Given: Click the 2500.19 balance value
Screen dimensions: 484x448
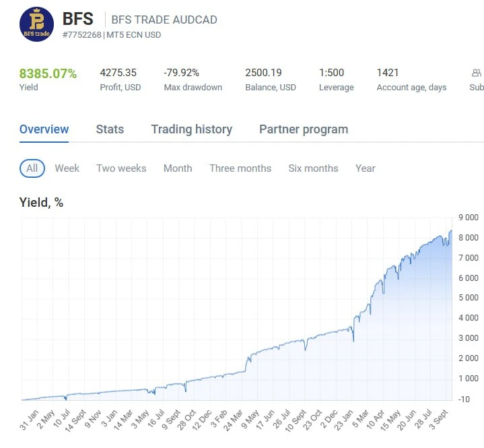Looking at the screenshot, I should [x=263, y=73].
